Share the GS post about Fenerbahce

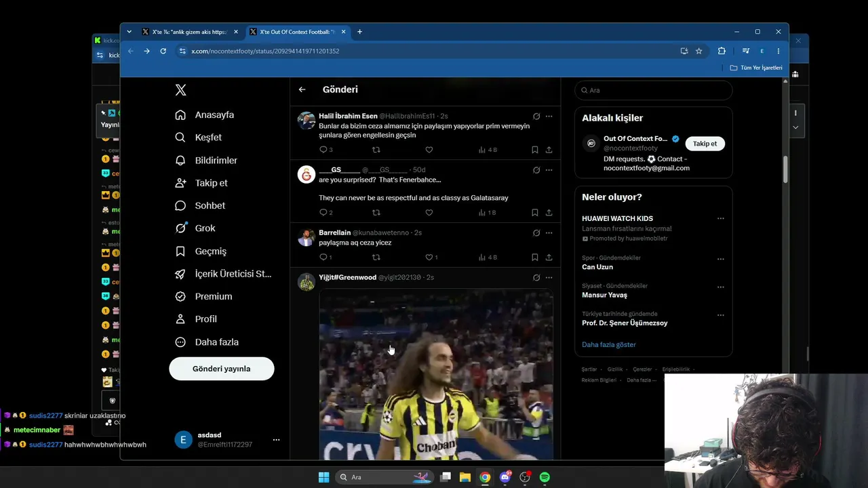click(549, 212)
